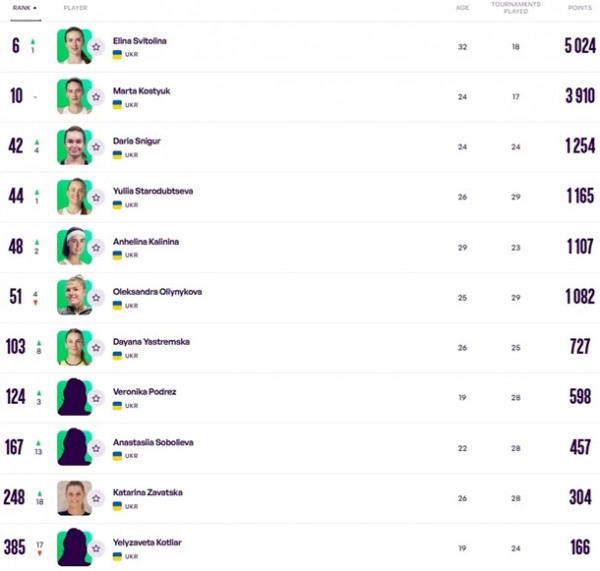Open Elina Svitolina's player profile link
The width and height of the screenshot is (600, 571).
coord(140,41)
